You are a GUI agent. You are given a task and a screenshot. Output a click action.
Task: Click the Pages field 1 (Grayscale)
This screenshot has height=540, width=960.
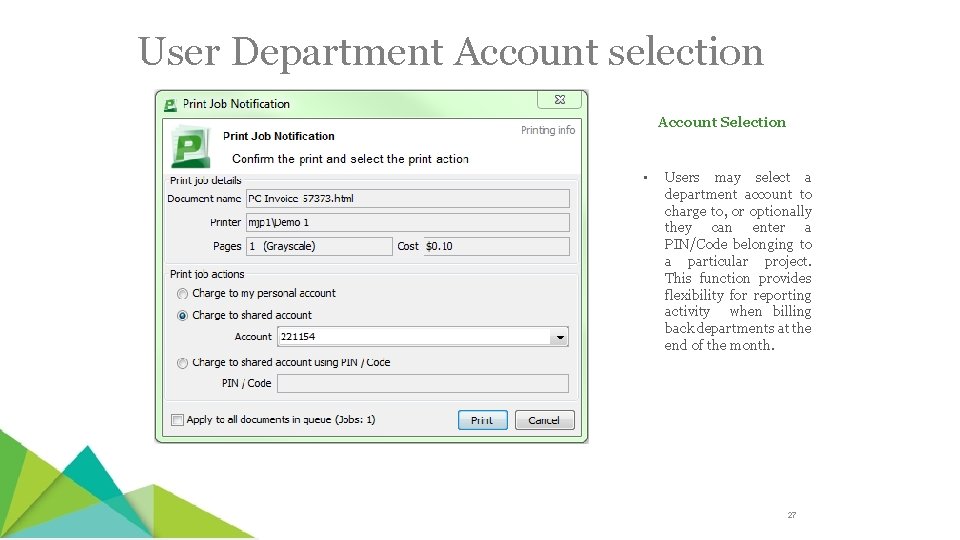point(319,246)
